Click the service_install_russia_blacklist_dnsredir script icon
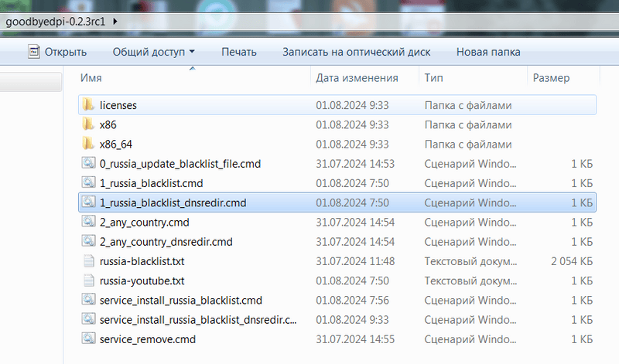 tap(88, 319)
